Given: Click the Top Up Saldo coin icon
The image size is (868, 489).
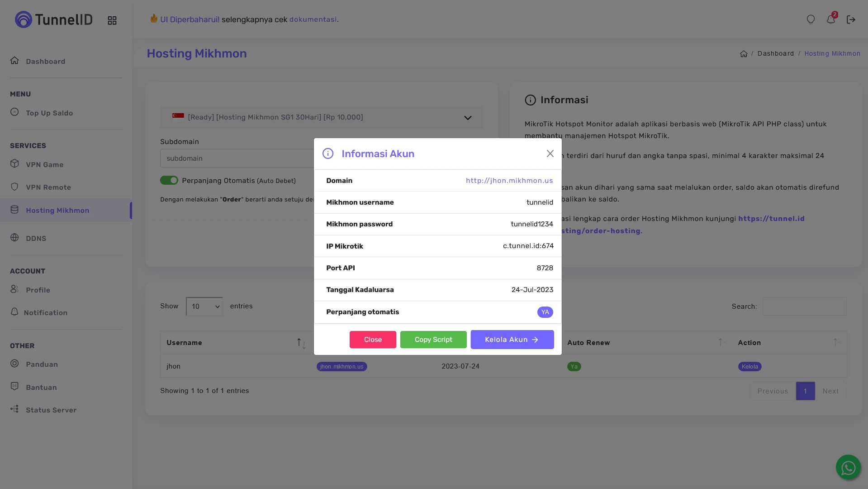Looking at the screenshot, I should [x=14, y=112].
